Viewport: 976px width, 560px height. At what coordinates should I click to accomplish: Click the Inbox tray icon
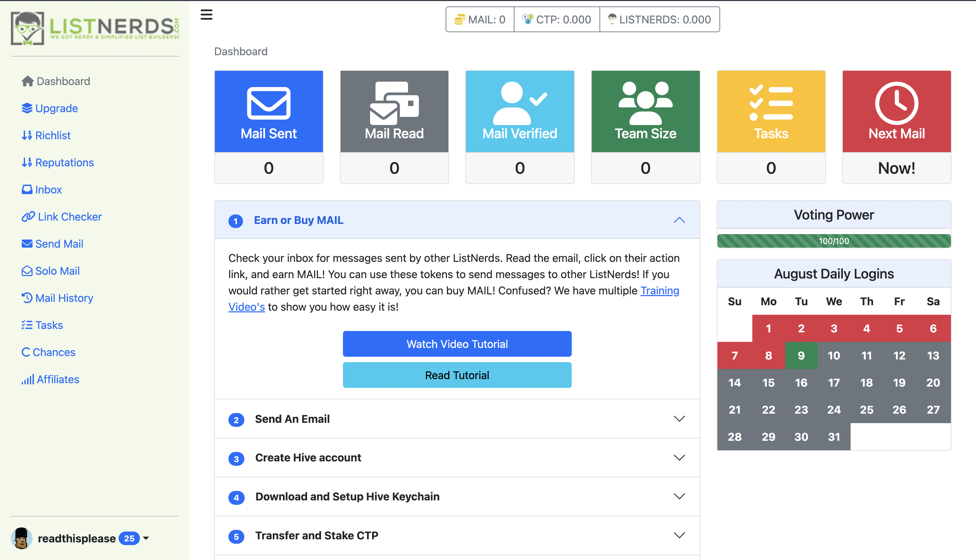[x=27, y=190]
